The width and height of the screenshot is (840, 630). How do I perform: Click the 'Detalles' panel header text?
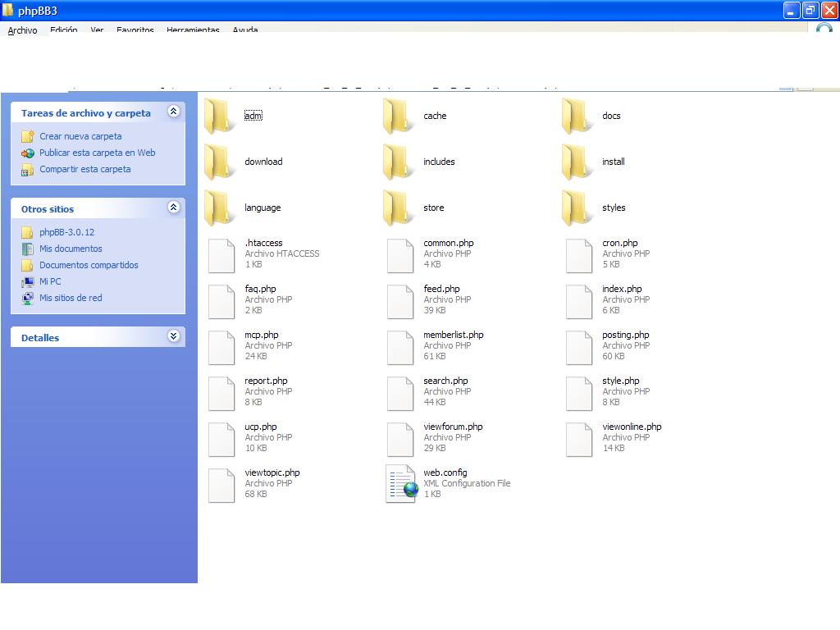(x=40, y=338)
